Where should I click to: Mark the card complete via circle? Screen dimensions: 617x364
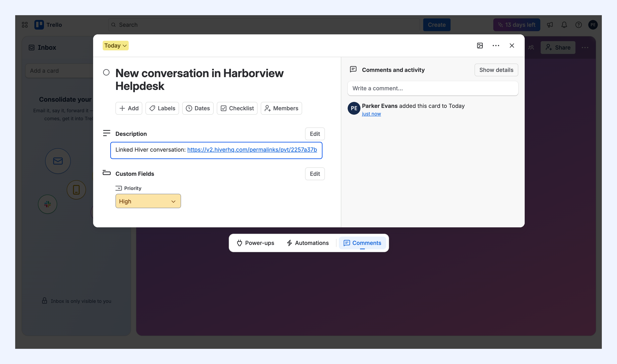(106, 72)
